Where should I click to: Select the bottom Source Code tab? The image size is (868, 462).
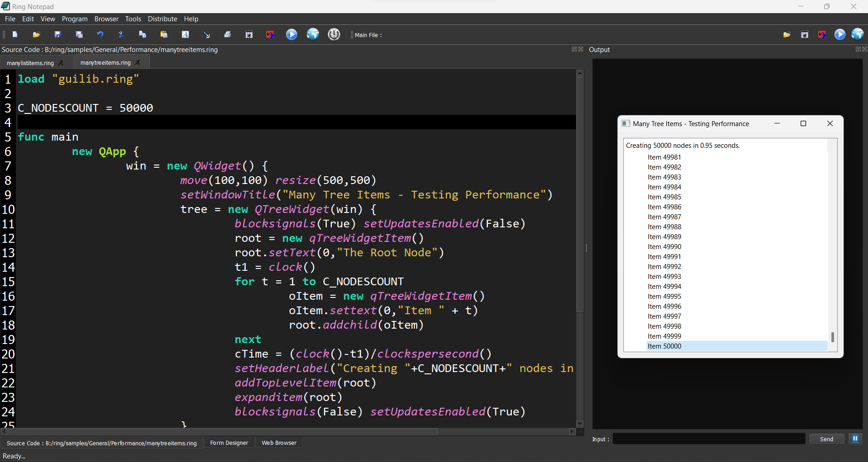pyautogui.click(x=102, y=443)
